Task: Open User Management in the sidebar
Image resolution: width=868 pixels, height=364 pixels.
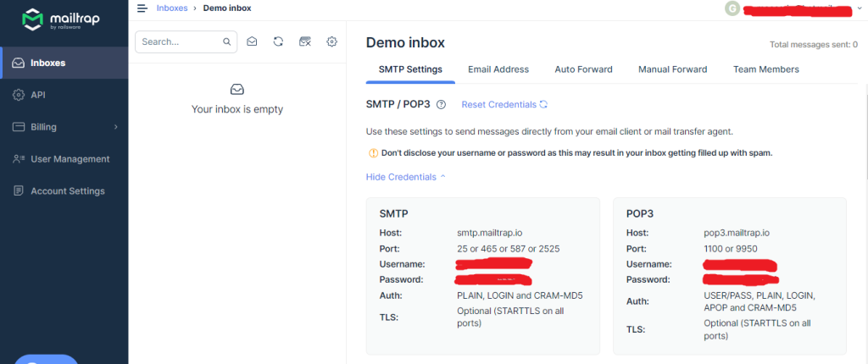Action: (64, 159)
